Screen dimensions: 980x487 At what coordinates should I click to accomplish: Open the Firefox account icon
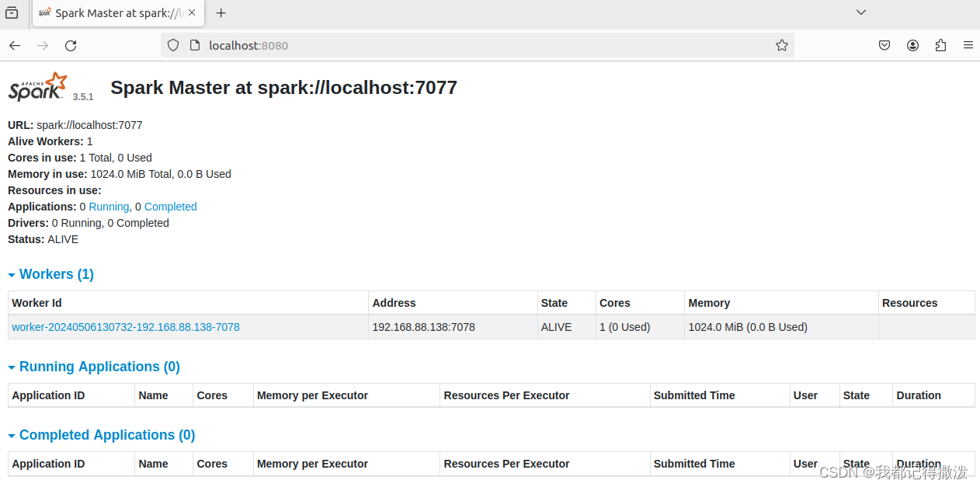[x=912, y=45]
